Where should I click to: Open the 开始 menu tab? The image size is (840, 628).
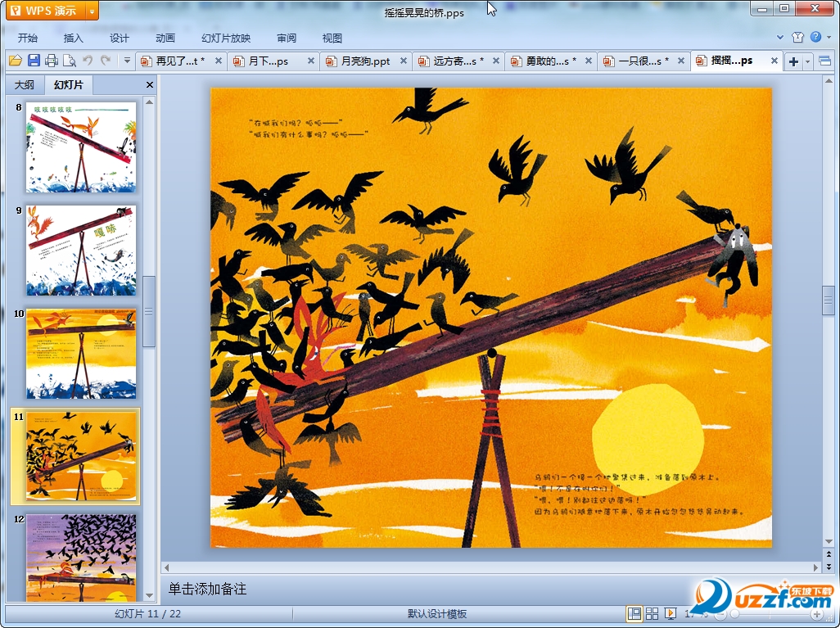tap(27, 38)
